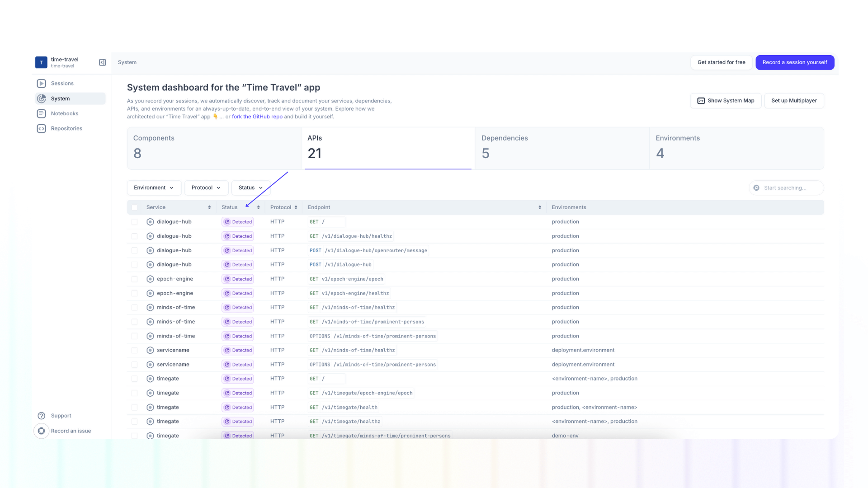The height and width of the screenshot is (488, 868).
Task: Click the system map icon in Show System Map
Action: coord(701,101)
